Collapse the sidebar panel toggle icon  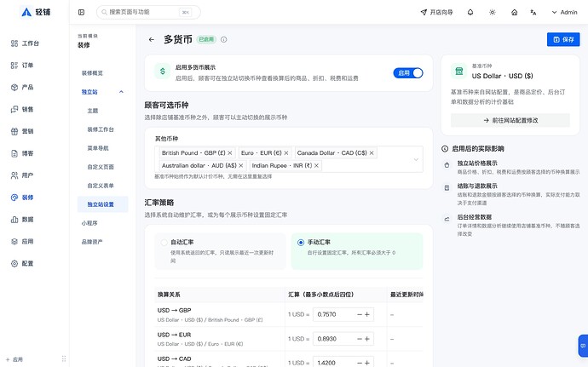(x=81, y=13)
